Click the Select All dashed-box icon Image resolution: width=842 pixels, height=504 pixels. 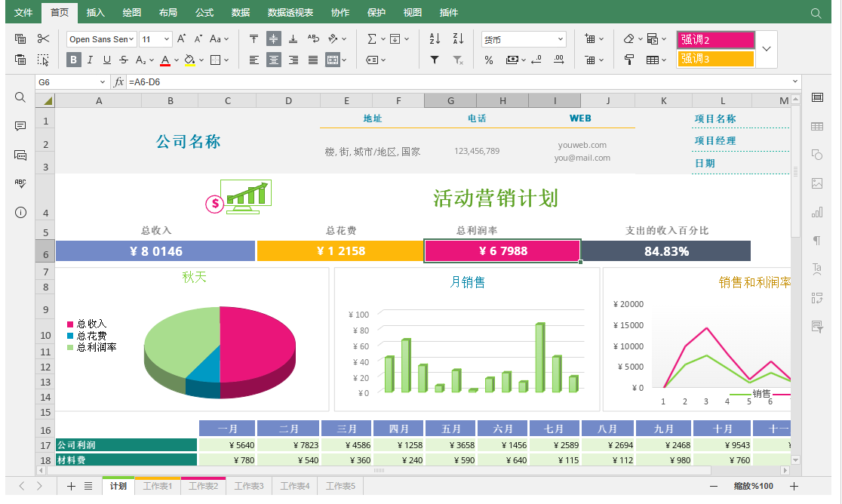(43, 60)
